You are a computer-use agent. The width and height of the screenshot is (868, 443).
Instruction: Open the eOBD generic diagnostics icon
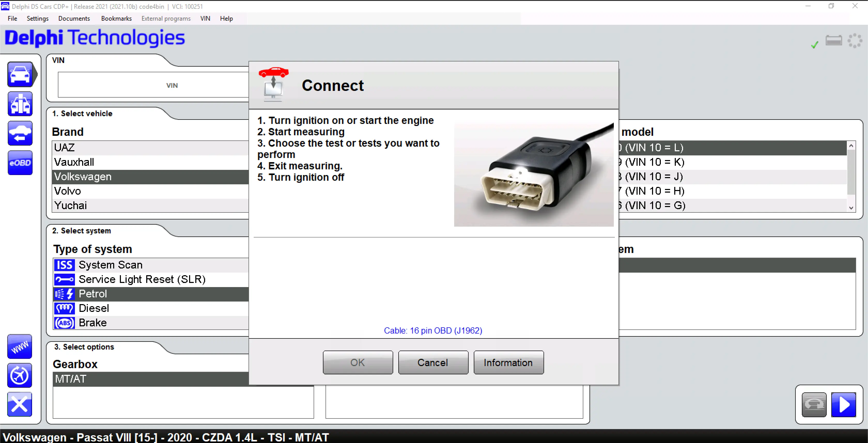tap(20, 163)
